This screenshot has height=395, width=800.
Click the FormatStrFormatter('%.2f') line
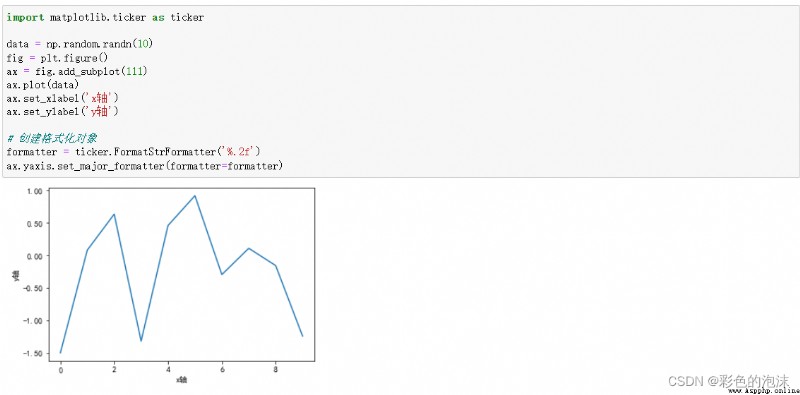coord(134,152)
